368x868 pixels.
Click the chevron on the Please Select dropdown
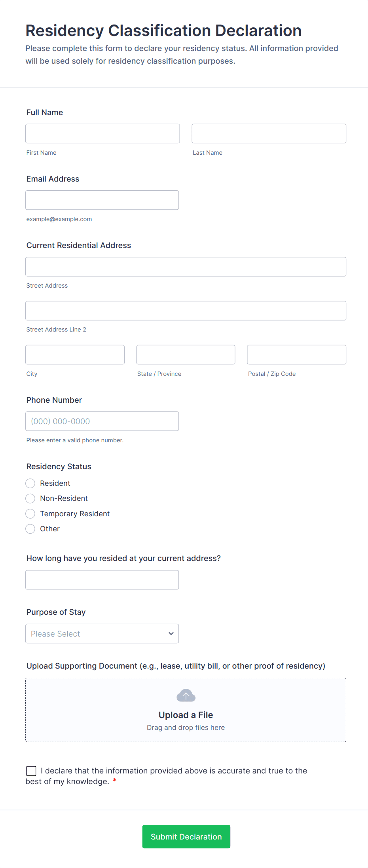point(171,633)
